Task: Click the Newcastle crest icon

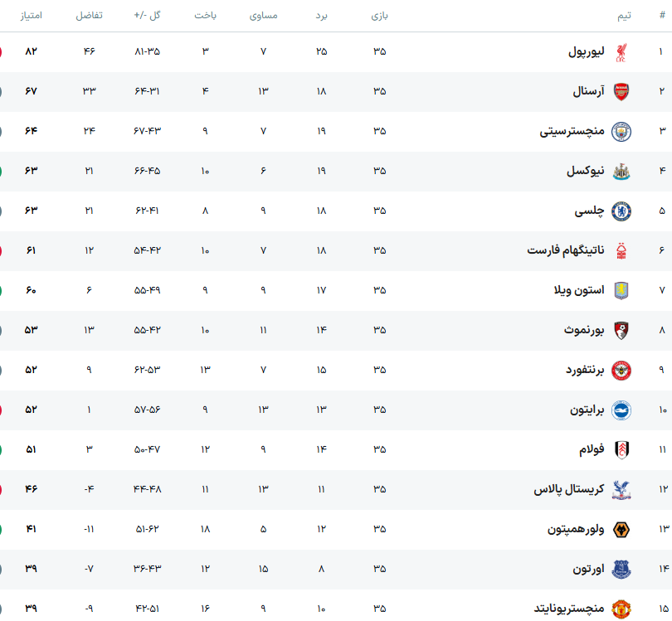Action: [x=621, y=172]
